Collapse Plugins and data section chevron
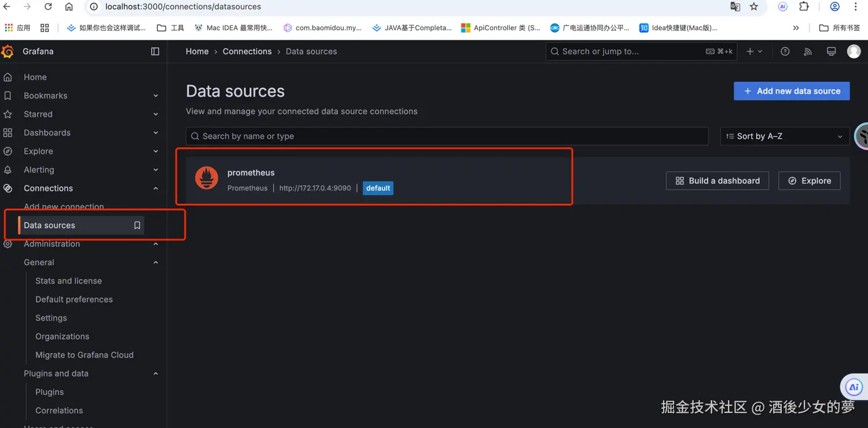 pyautogui.click(x=156, y=374)
